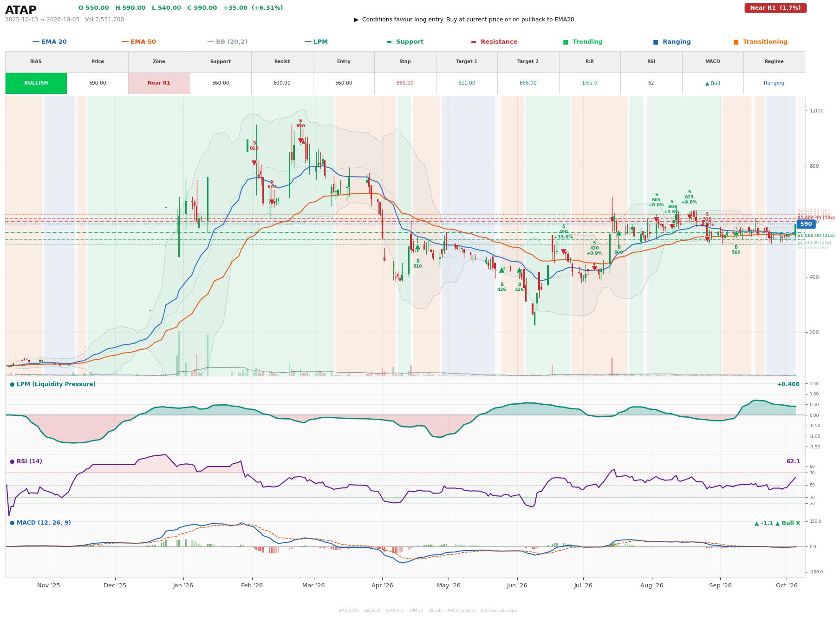Toggle the EMA 20 legend entry
The image size is (840, 618).
click(x=49, y=42)
